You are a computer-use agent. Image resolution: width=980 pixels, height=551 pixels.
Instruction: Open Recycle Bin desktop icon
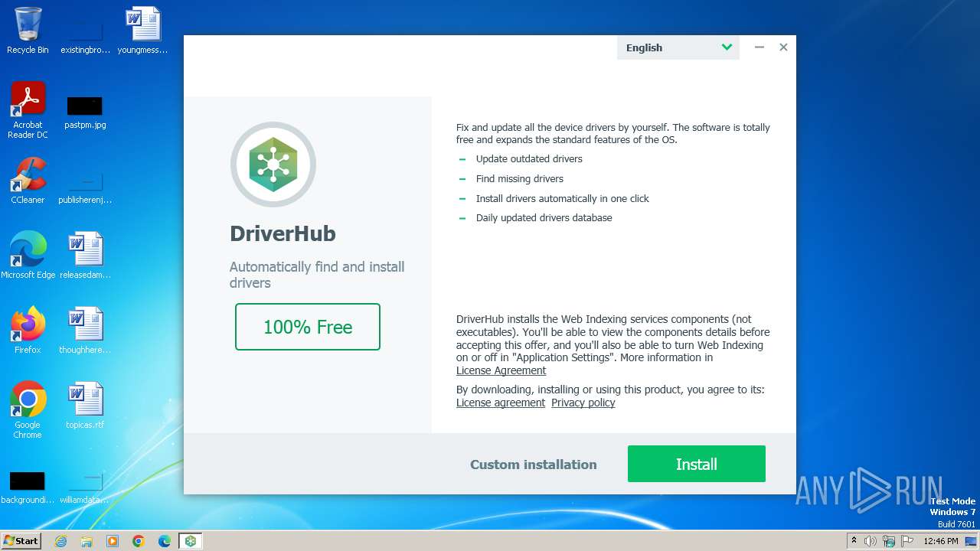pos(28,31)
